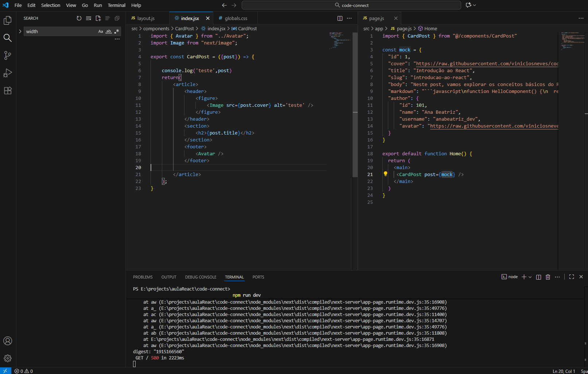Kill the terminal with trash icon

pos(548,277)
